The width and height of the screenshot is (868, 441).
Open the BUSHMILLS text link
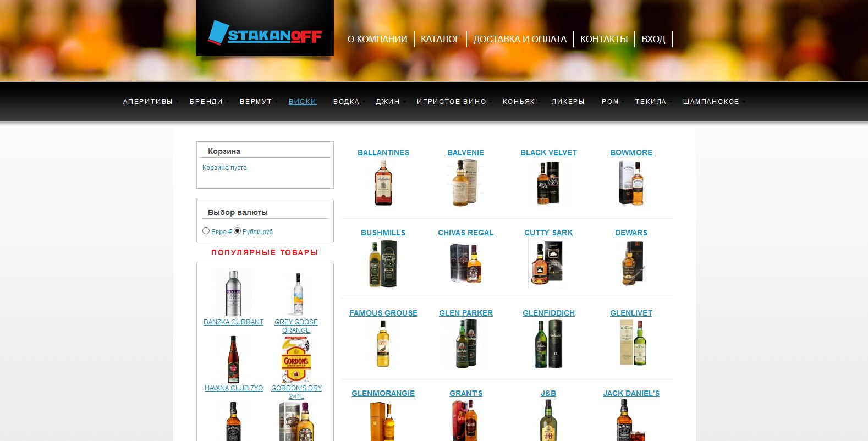(x=383, y=233)
